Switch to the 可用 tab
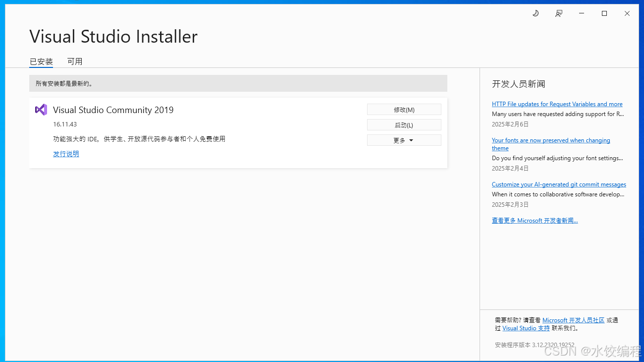The image size is (644, 362). (x=75, y=61)
